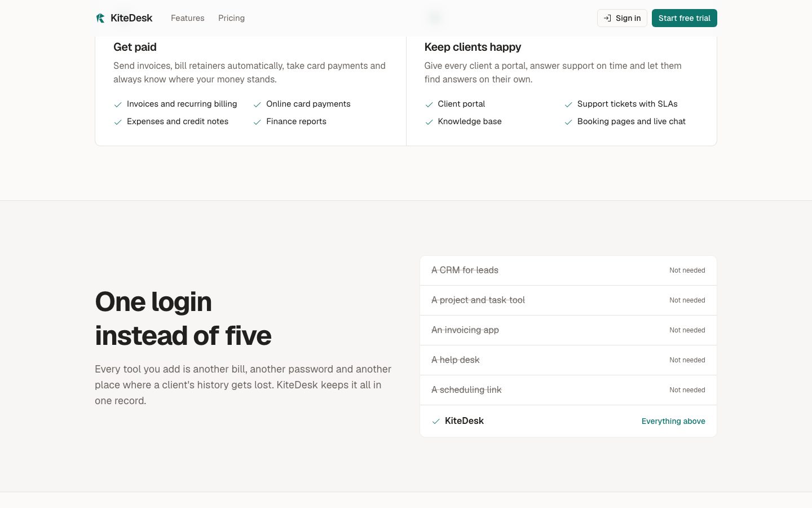
Task: Click the 'Get paid' heading
Action: click(135, 47)
